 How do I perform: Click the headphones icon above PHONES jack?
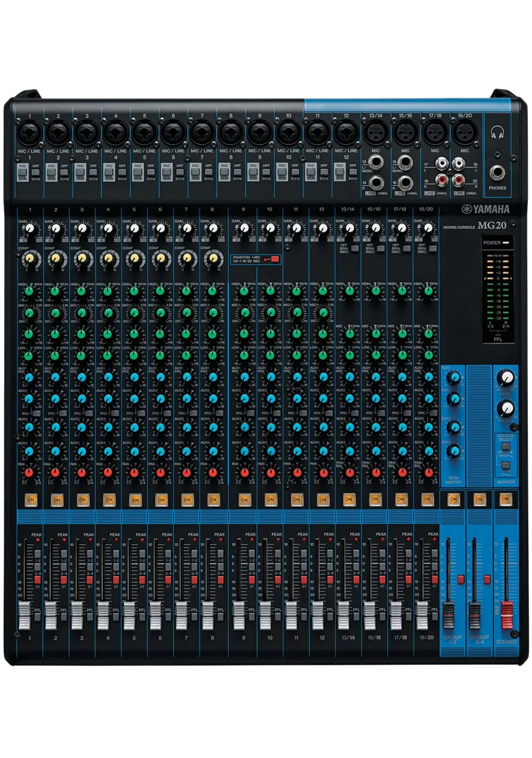point(497,132)
